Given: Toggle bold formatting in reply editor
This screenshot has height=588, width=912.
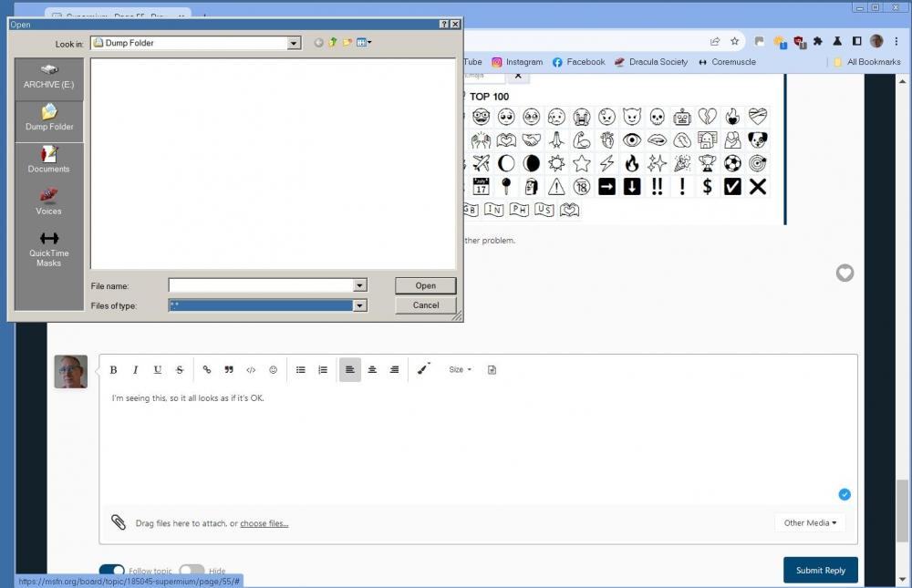Looking at the screenshot, I should (114, 370).
